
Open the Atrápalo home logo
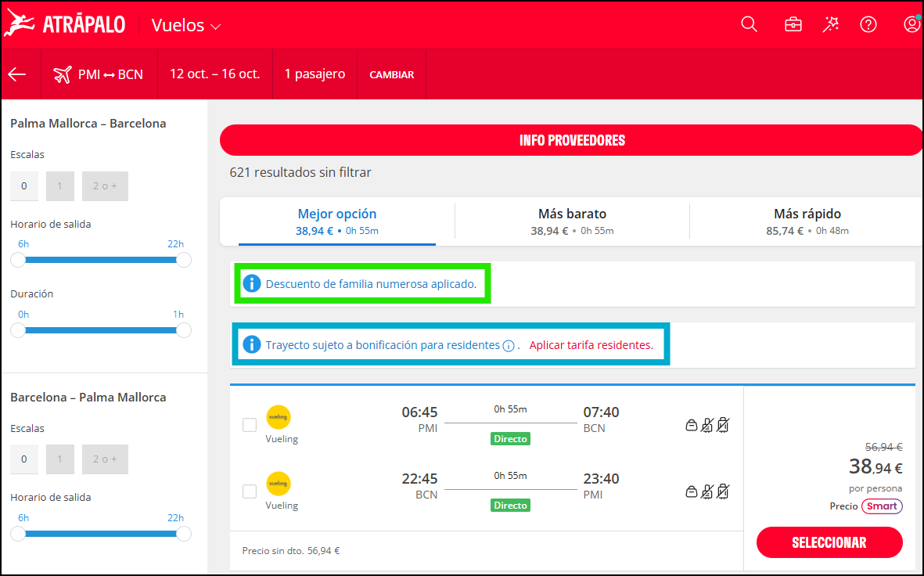tap(65, 24)
